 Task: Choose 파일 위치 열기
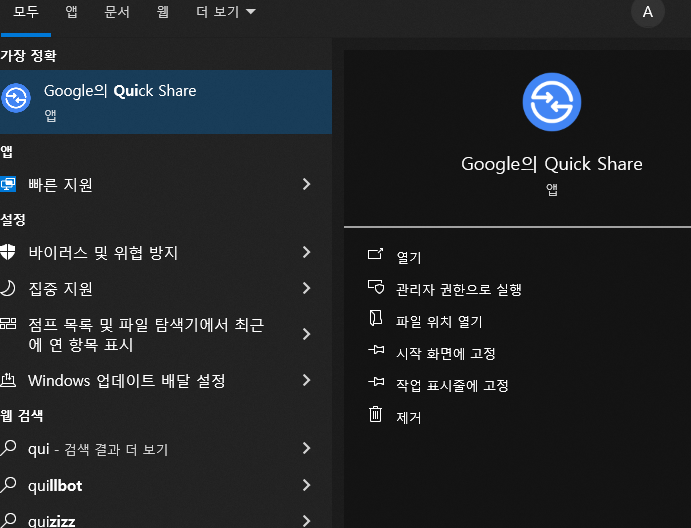pos(439,322)
